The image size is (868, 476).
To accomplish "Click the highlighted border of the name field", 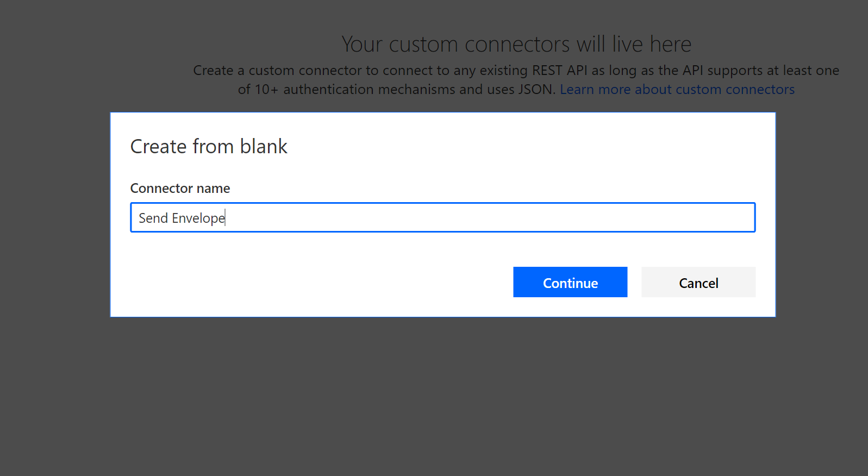I will [x=442, y=203].
